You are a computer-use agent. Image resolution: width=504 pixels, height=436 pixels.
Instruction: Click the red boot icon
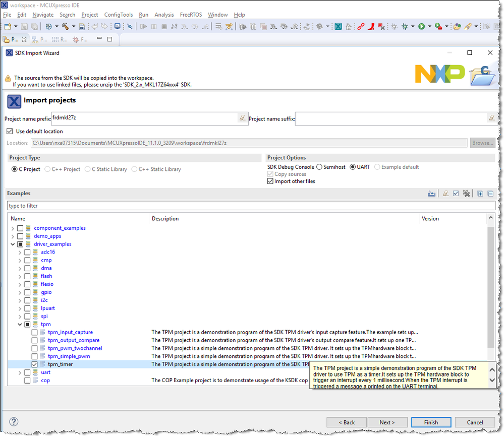tap(371, 26)
